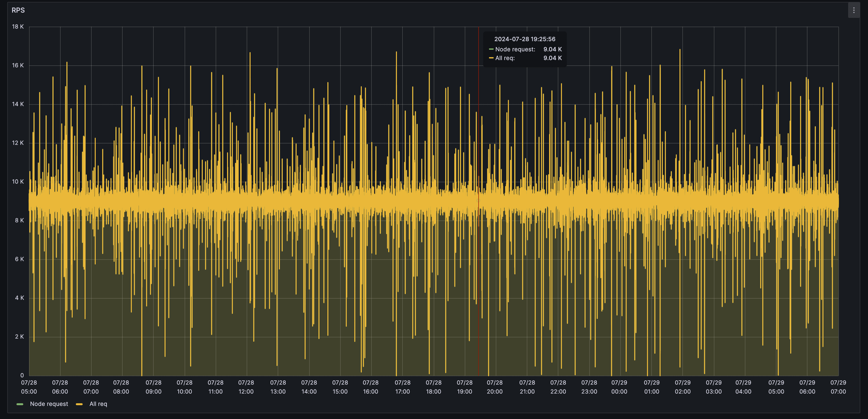Click the 07/28 12:00 time axis label

[x=246, y=387]
